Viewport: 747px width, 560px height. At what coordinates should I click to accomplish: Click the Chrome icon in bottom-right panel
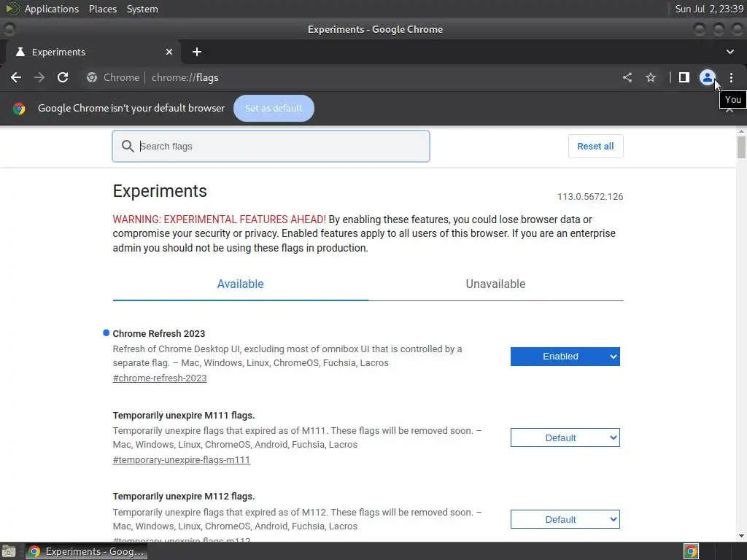click(691, 551)
